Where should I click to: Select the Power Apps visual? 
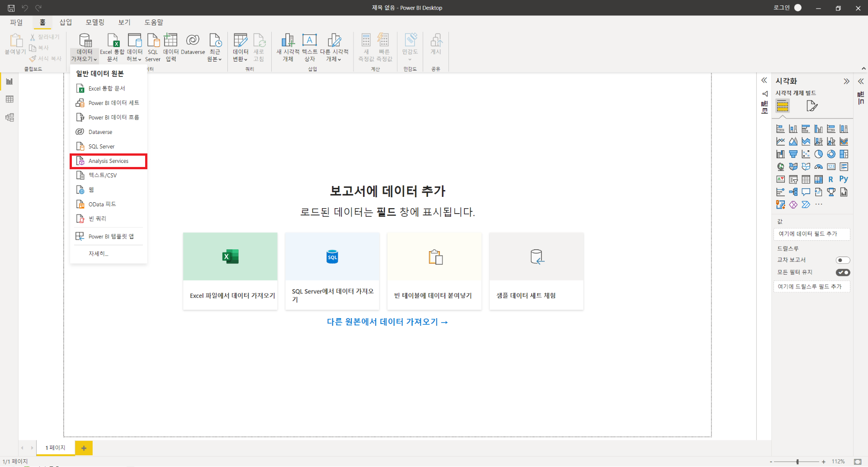point(793,205)
